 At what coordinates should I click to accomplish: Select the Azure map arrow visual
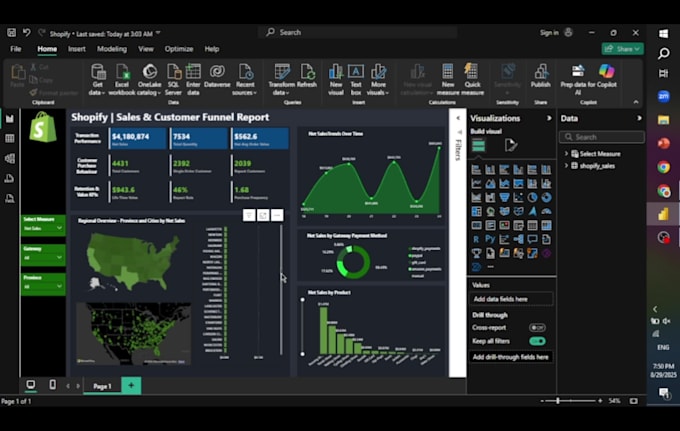(x=532, y=212)
